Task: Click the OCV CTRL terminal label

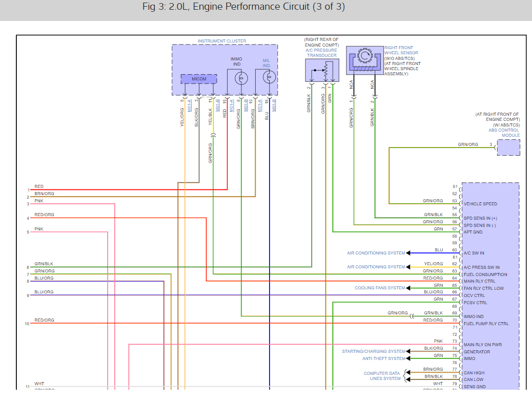Action: 474,295
